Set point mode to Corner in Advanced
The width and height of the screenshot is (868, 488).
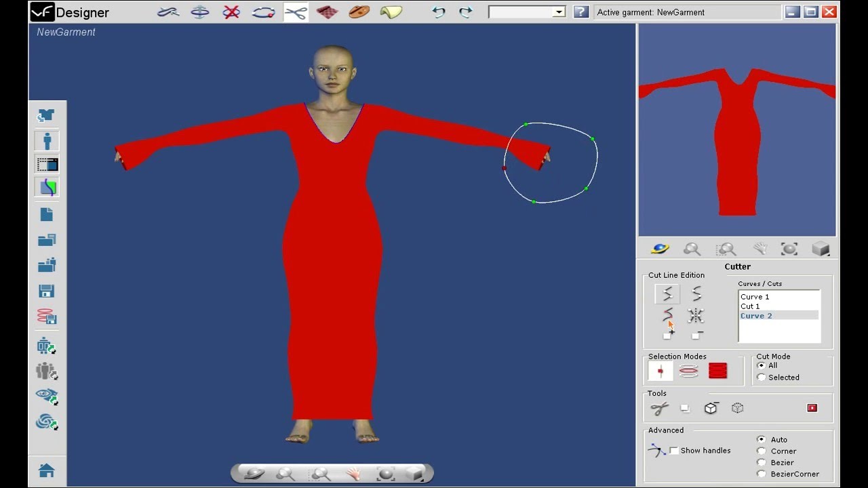tap(762, 451)
